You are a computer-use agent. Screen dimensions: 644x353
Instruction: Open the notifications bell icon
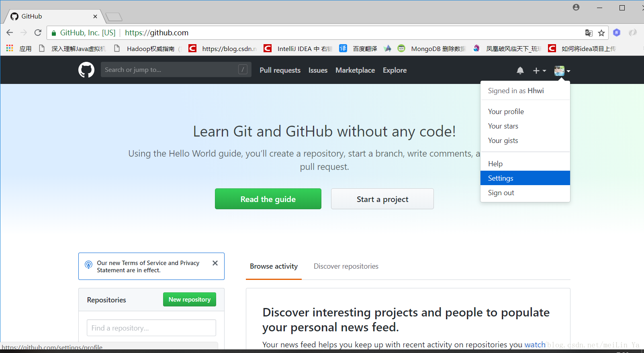pos(520,71)
